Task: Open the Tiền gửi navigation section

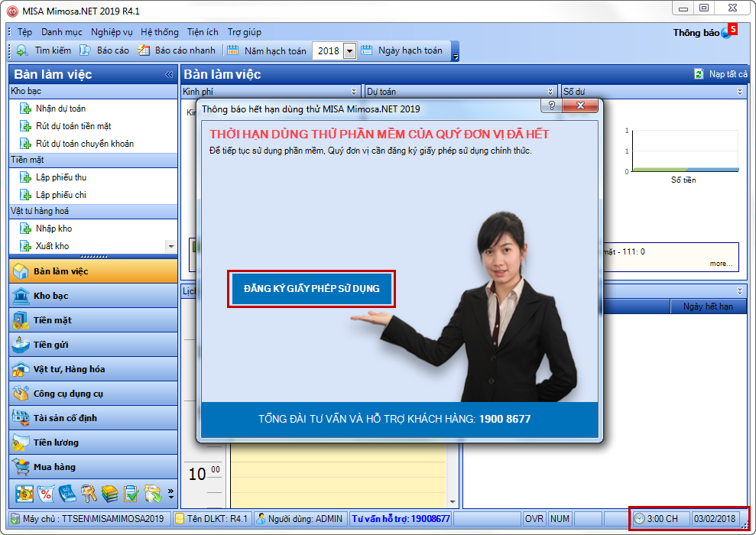Action: click(x=93, y=345)
